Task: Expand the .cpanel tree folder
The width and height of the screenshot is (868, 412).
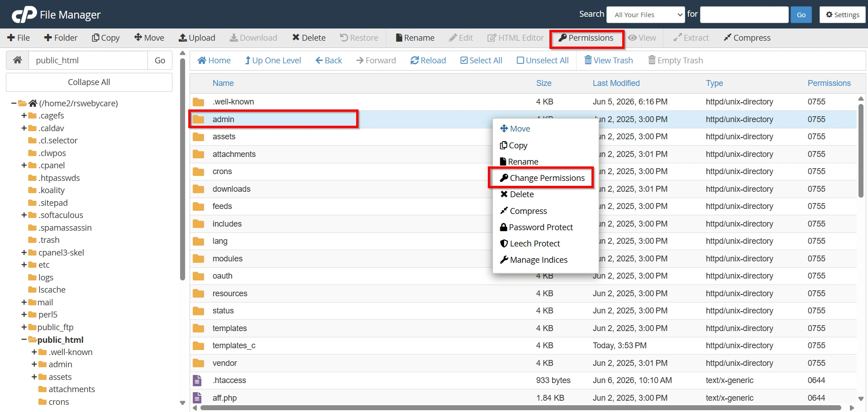Action: click(24, 165)
